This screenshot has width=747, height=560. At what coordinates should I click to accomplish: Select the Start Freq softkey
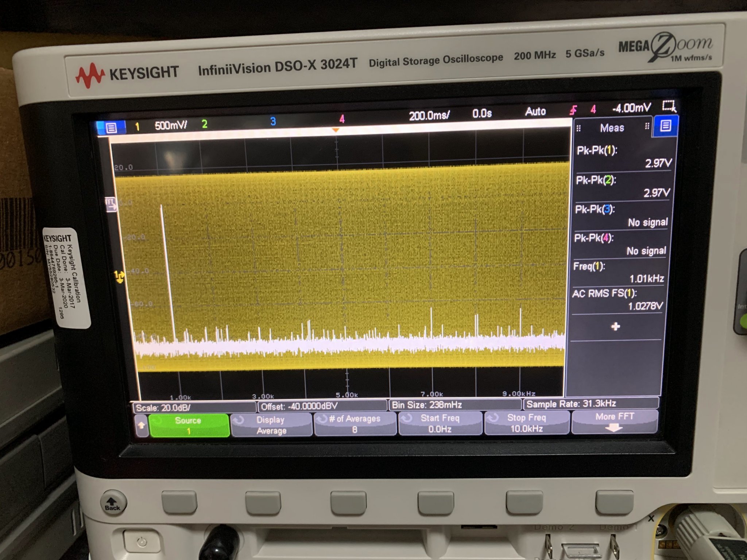coord(440,423)
